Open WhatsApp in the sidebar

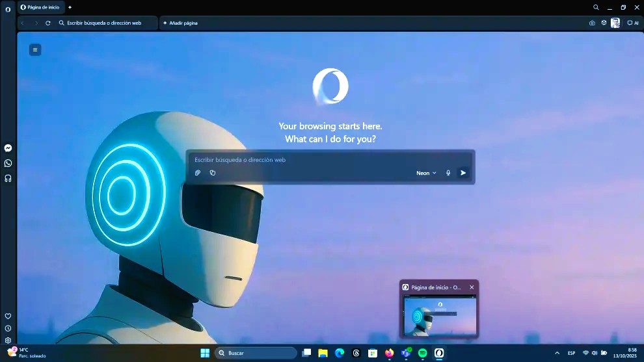(x=8, y=163)
